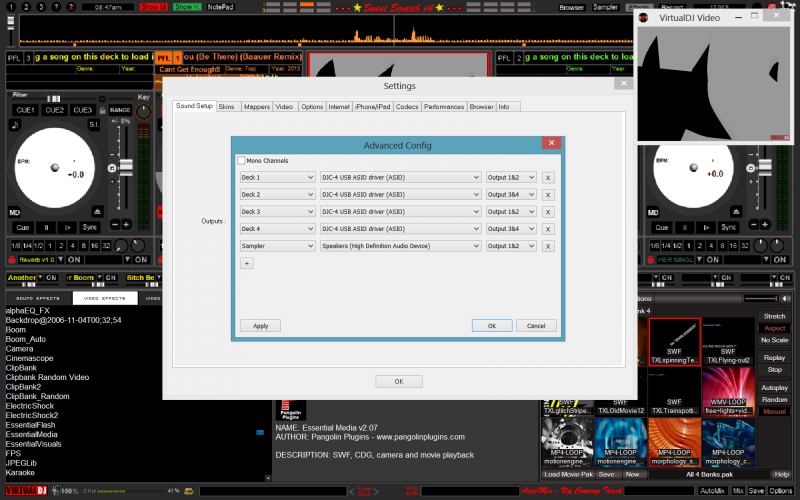This screenshot has width=800, height=500.
Task: Click the round number 2 icon in top bar
Action: 26,7
